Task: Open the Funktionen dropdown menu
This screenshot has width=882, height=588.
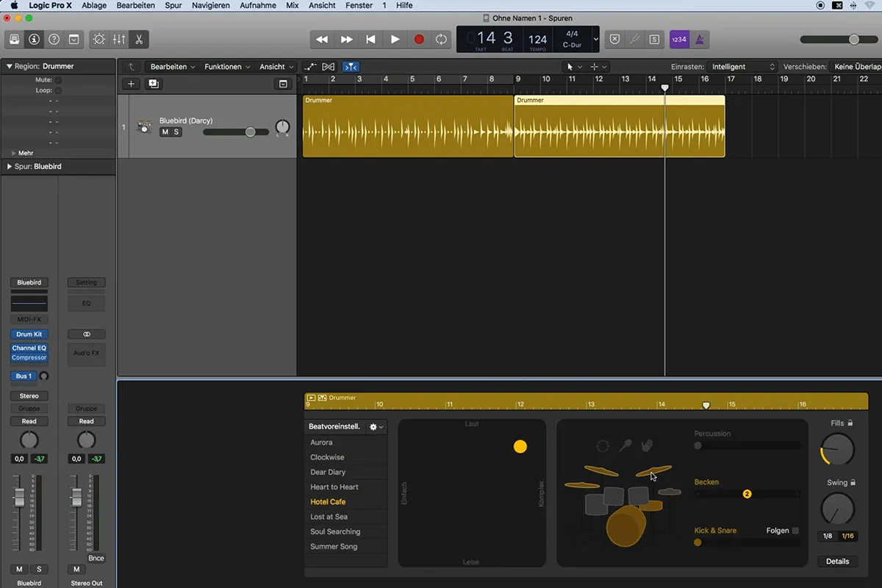Action: point(227,67)
